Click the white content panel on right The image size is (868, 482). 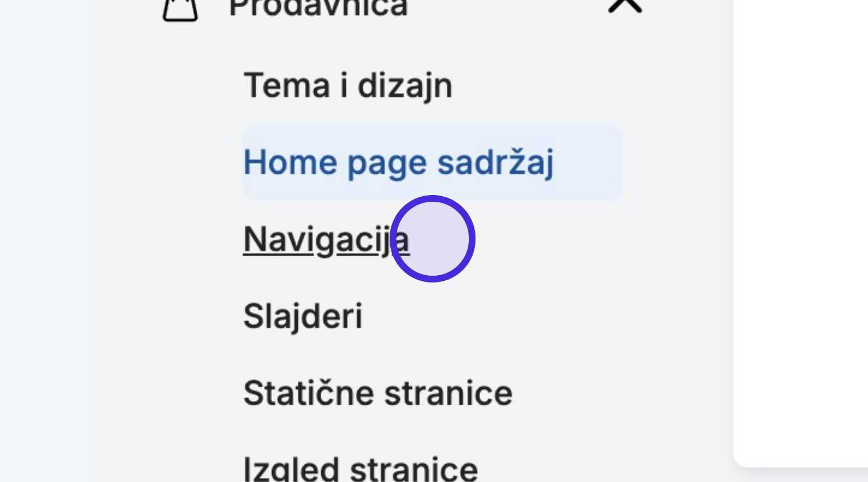click(801, 233)
